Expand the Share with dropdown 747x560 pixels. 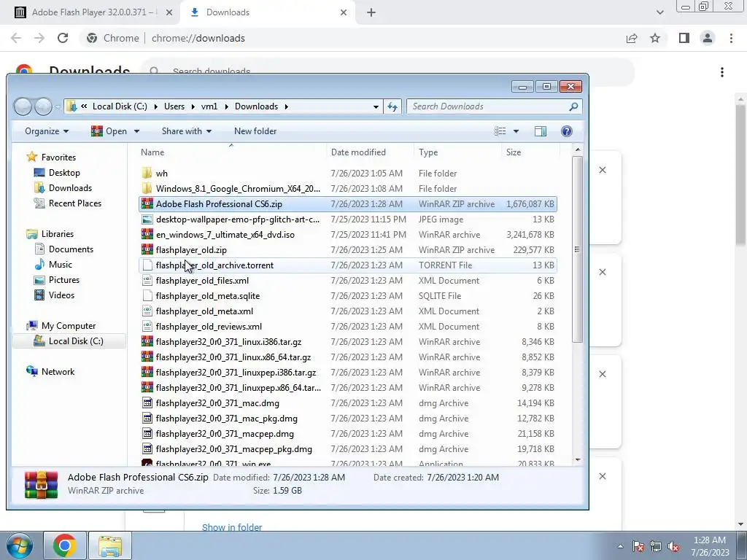tap(186, 131)
